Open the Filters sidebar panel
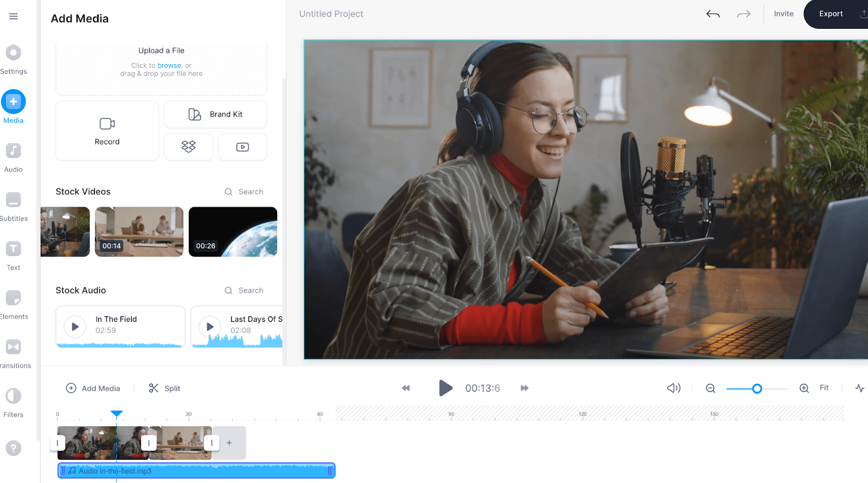Viewport: 868px width, 483px height. click(14, 403)
